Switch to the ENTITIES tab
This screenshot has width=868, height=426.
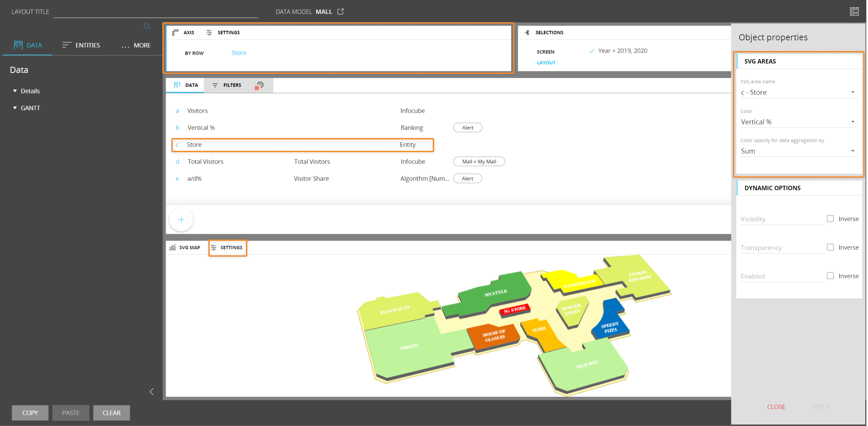click(x=81, y=45)
